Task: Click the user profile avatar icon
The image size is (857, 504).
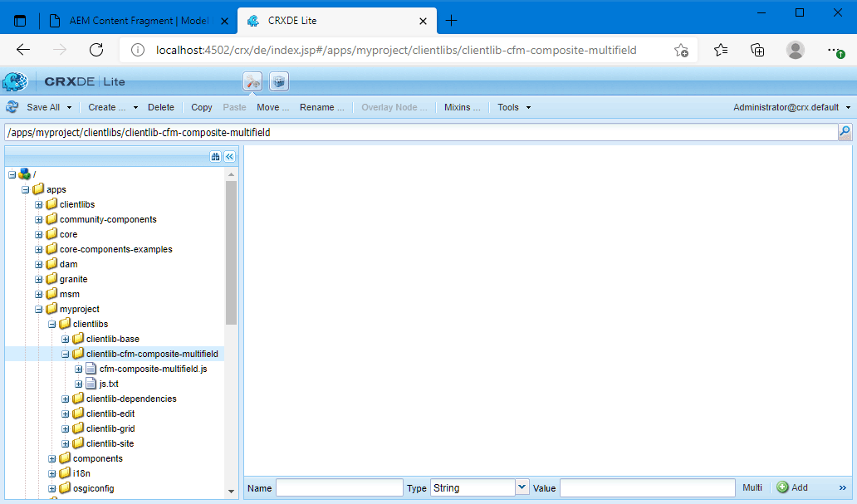Action: pos(796,51)
